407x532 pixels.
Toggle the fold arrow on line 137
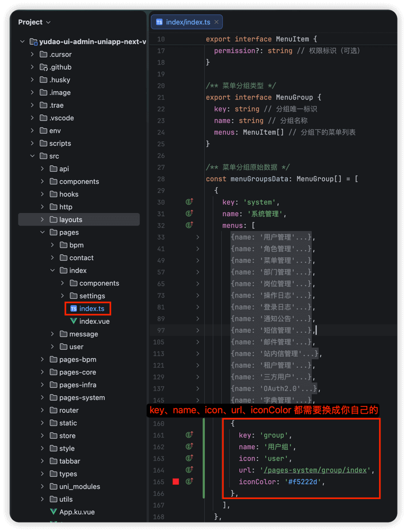point(197,388)
